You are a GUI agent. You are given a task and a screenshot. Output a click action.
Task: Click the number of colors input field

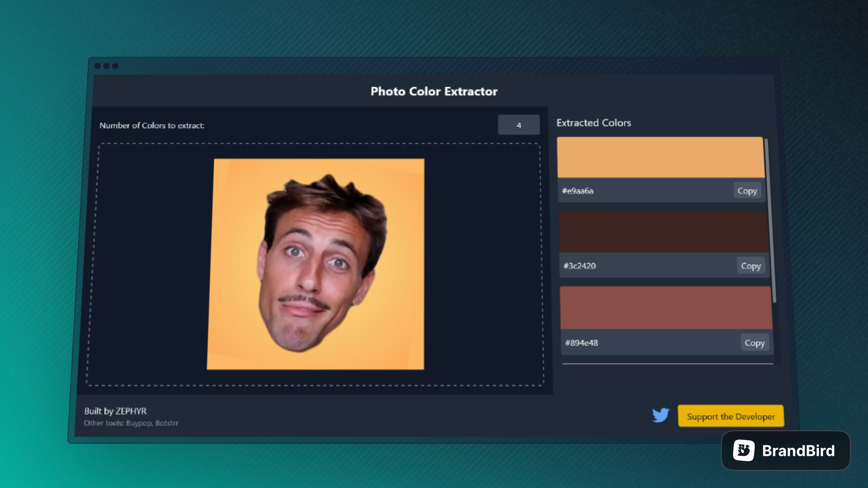coord(519,125)
